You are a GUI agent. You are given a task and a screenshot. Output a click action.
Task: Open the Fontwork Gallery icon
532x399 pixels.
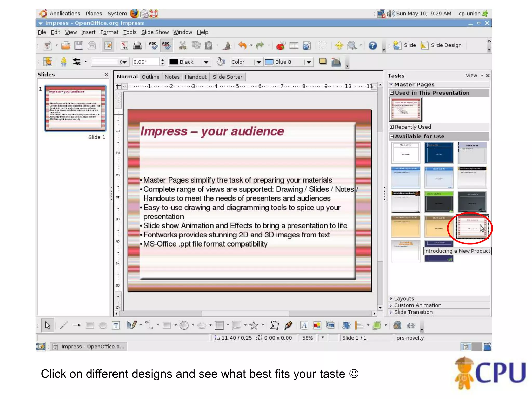click(304, 325)
